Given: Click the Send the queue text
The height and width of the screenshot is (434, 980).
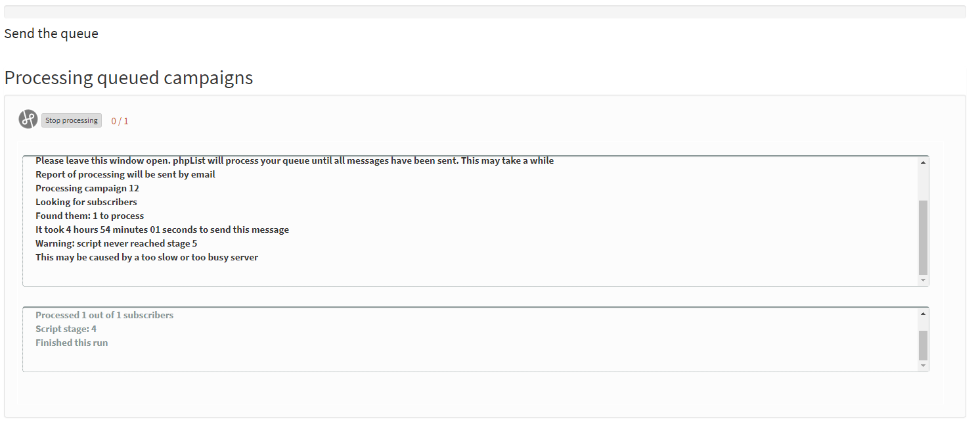Looking at the screenshot, I should pyautogui.click(x=51, y=34).
